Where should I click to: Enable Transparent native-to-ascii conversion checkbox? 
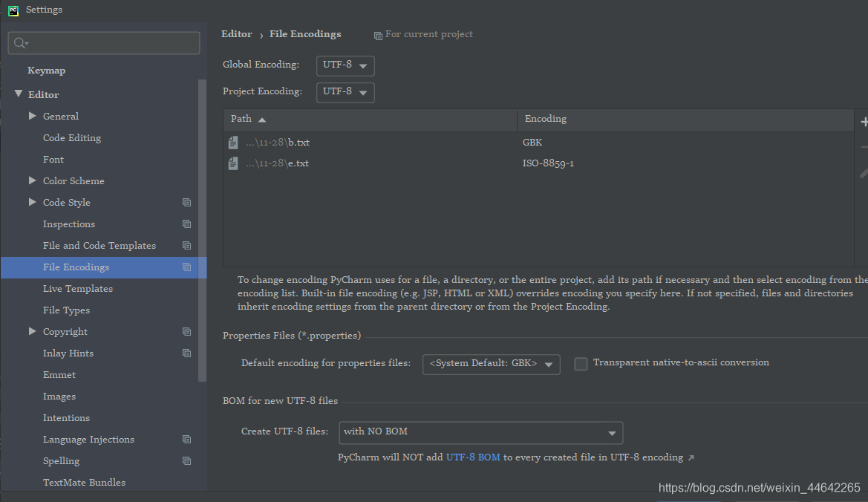pos(581,364)
